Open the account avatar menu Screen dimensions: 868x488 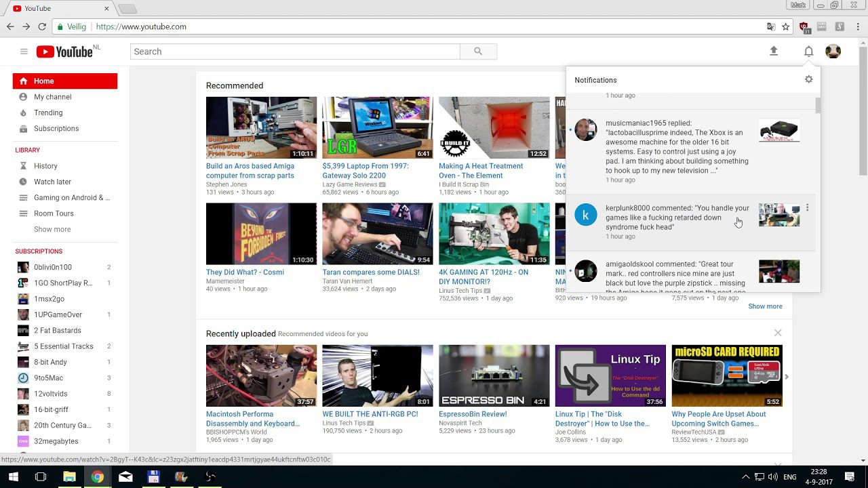click(833, 52)
